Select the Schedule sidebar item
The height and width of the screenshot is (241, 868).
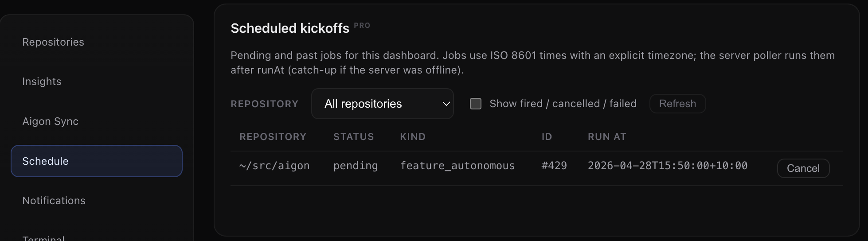[x=97, y=161]
